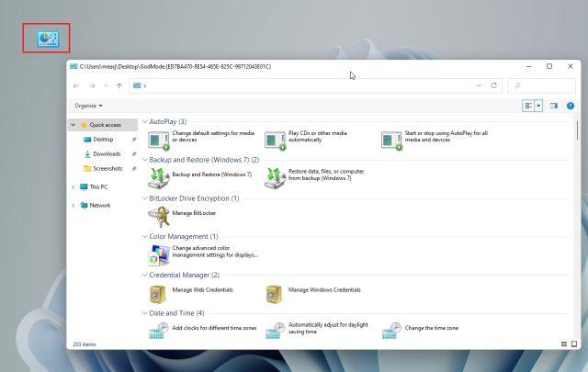Click the Change the time zone icon
588x372 pixels.
coord(392,331)
